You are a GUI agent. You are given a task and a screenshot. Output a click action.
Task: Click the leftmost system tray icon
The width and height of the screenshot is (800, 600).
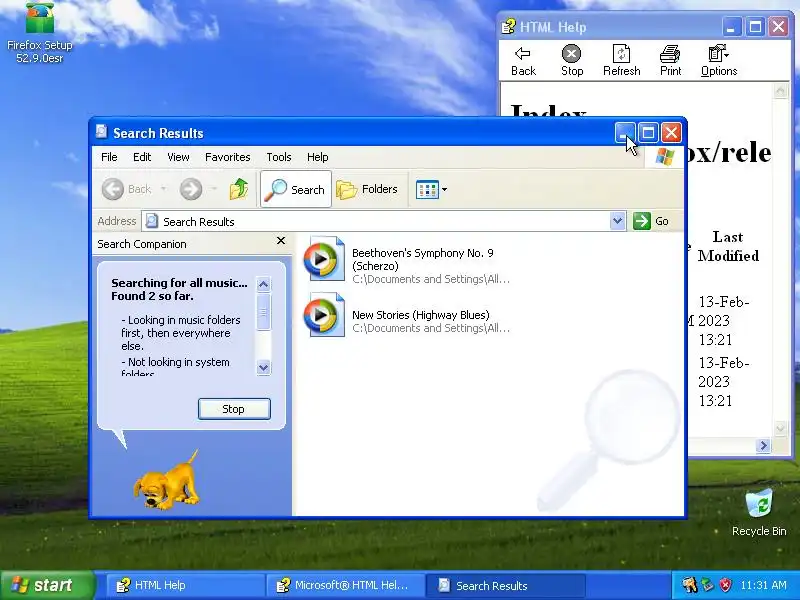(690, 585)
